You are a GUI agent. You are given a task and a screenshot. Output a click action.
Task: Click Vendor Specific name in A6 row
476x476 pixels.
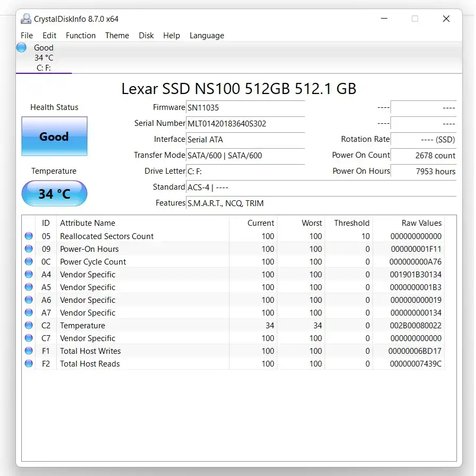(x=88, y=300)
